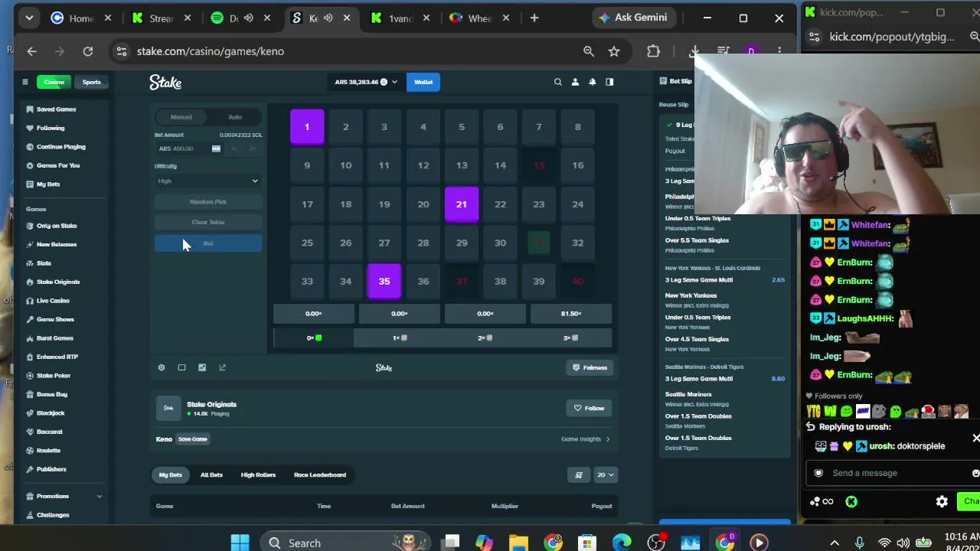Image resolution: width=980 pixels, height=551 pixels.
Task: Expand Game Insights
Action: tap(585, 439)
